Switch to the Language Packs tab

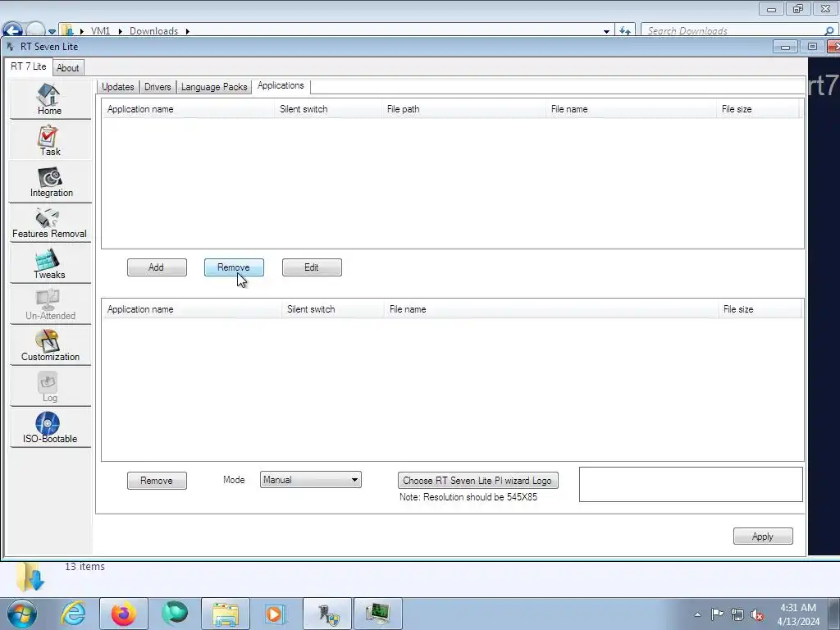click(214, 87)
